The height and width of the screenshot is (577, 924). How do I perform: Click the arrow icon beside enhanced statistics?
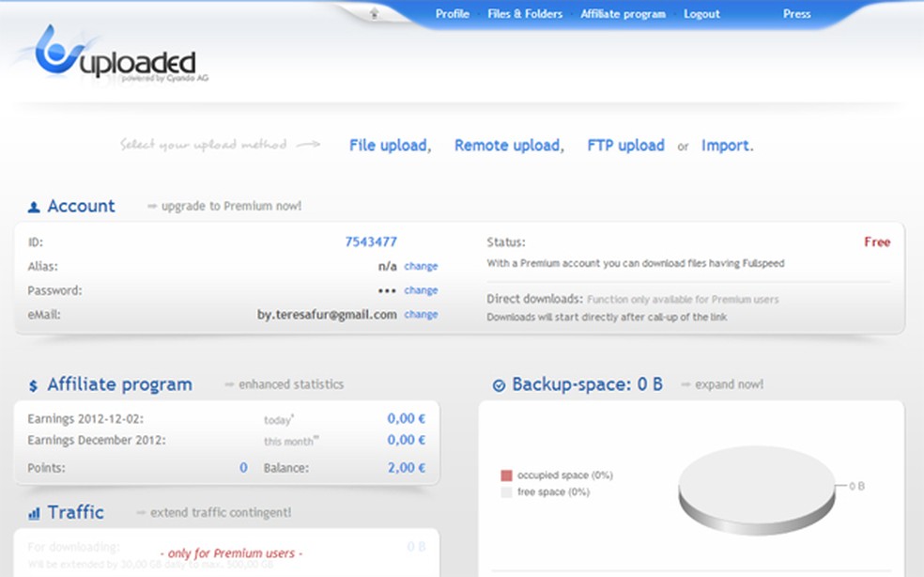[232, 384]
